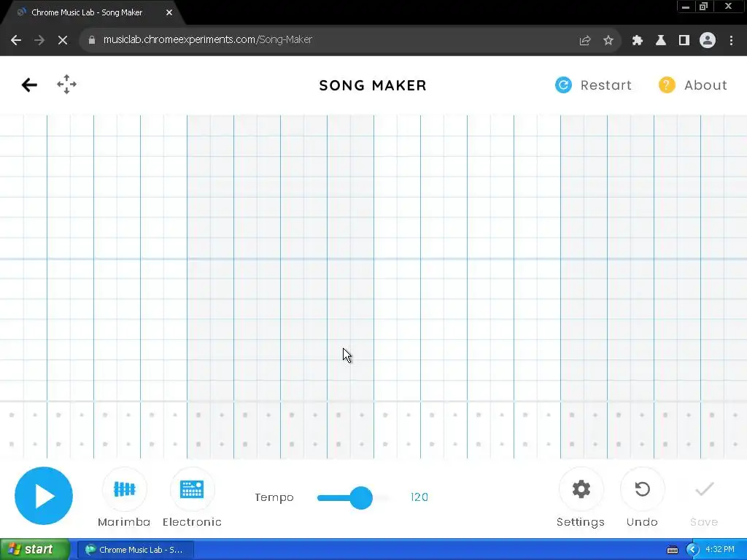Open the About help page
747x560 pixels.
coord(693,85)
